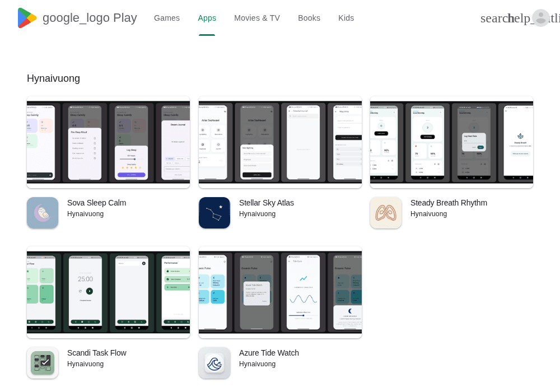This screenshot has width=560, height=392.
Task: Open the Sova Sleep Calm owl icon
Action: [x=43, y=213]
